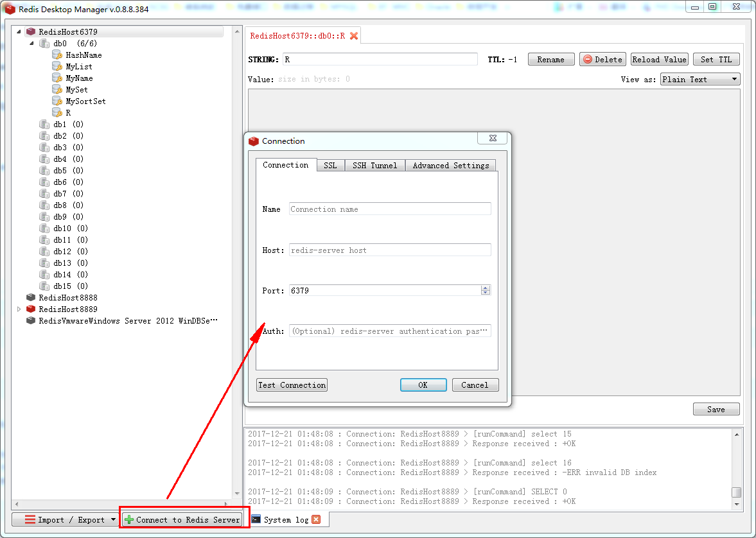Open the View as Plain Text dropdown
This screenshot has height=538, width=756.
click(x=700, y=79)
